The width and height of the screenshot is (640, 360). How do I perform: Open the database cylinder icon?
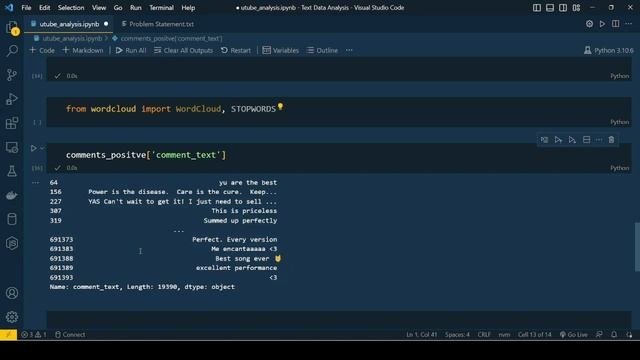pyautogui.click(x=12, y=219)
